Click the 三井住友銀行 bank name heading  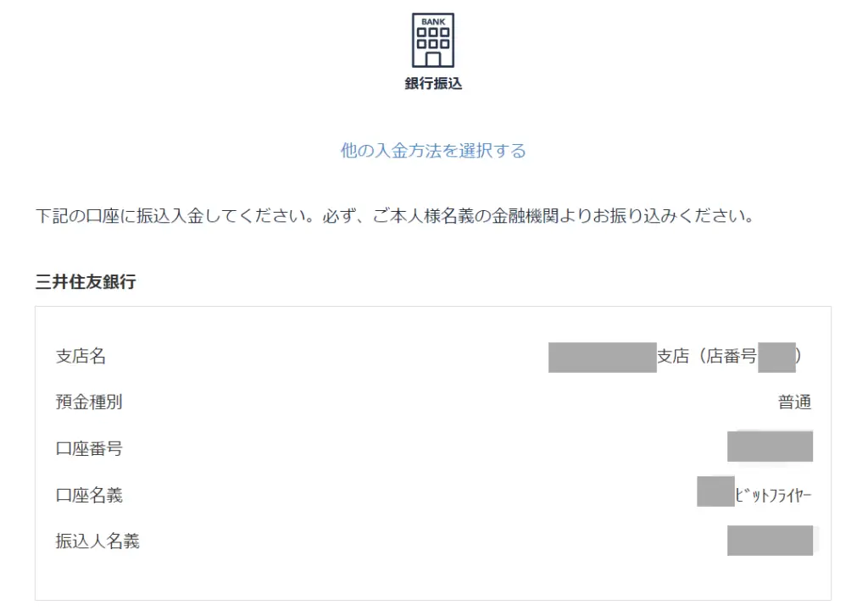click(x=86, y=281)
